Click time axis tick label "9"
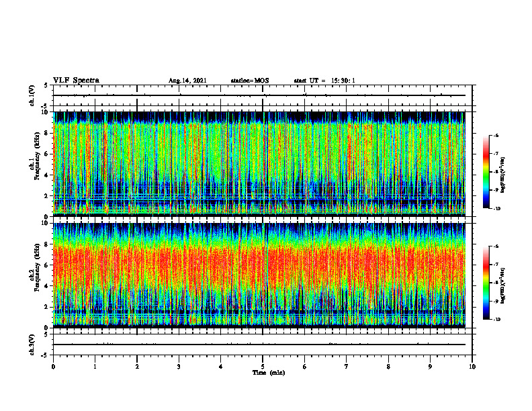 pyautogui.click(x=430, y=367)
